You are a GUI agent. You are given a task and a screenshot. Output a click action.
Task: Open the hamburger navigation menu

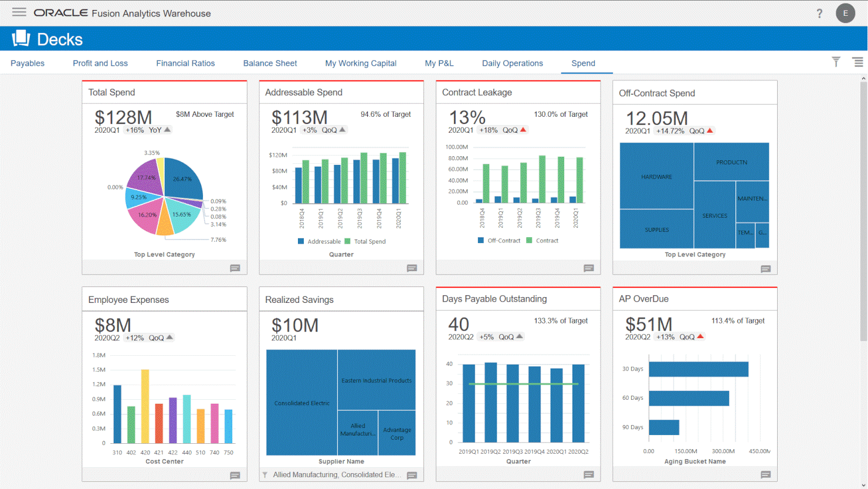[19, 12]
